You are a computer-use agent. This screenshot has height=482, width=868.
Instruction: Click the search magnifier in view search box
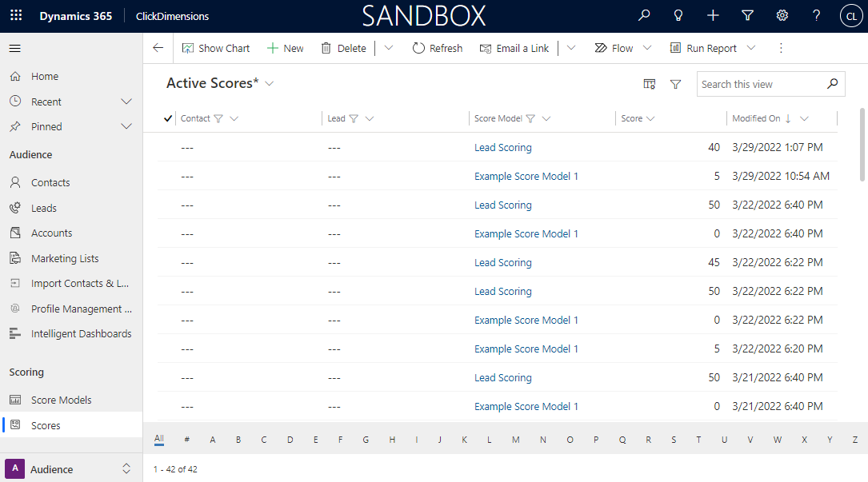click(x=833, y=84)
